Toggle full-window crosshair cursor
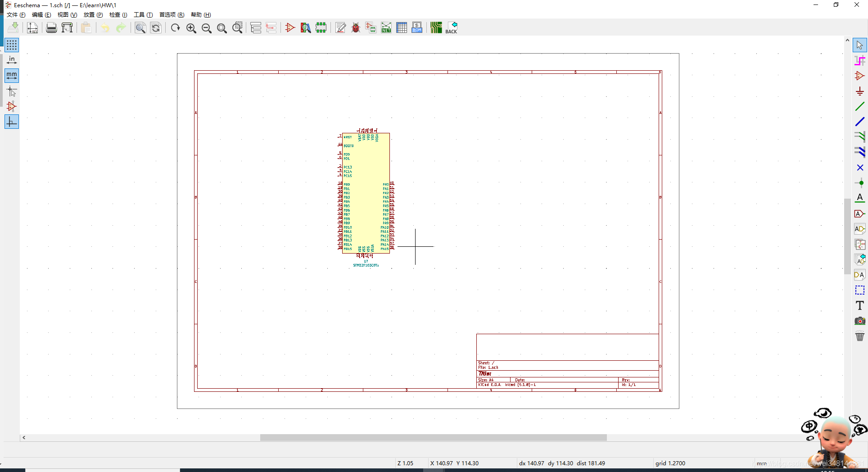The image size is (868, 472). (12, 91)
